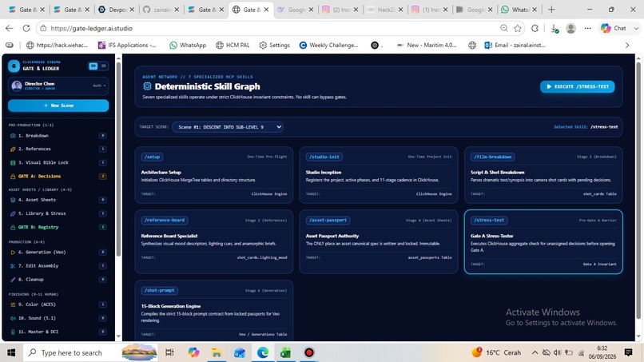
Task: Open the 2. References stage icon
Action: tap(13, 149)
